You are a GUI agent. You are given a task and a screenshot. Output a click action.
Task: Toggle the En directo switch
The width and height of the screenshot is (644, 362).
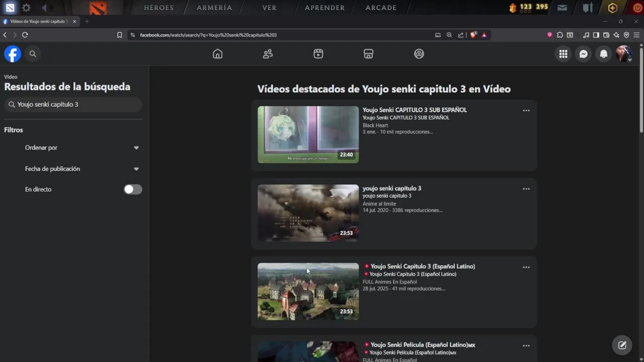tap(133, 189)
